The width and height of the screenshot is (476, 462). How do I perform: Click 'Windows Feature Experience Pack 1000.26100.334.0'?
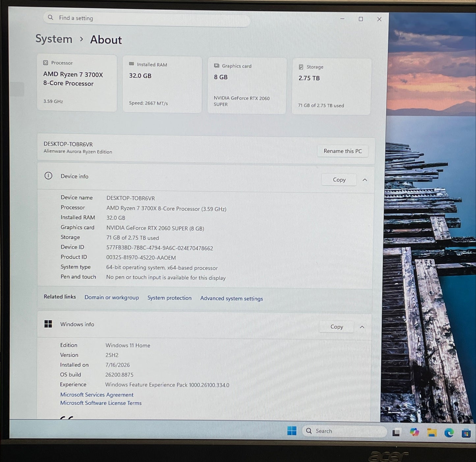(x=167, y=385)
